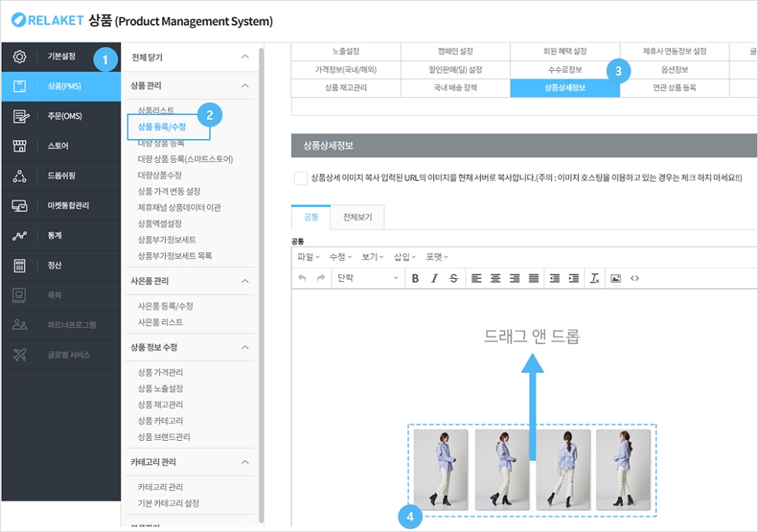The width and height of the screenshot is (758, 532).
Task: Open the 파일 editor menu
Action: (308, 256)
